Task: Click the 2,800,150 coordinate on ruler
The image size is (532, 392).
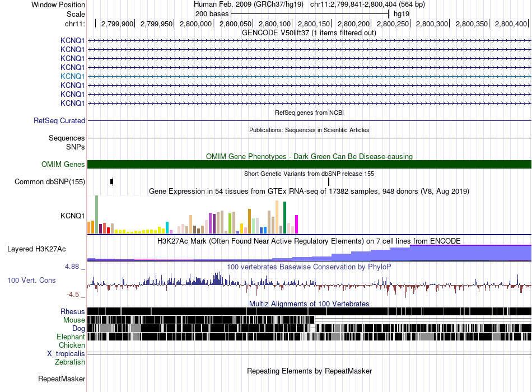Action: (x=314, y=24)
